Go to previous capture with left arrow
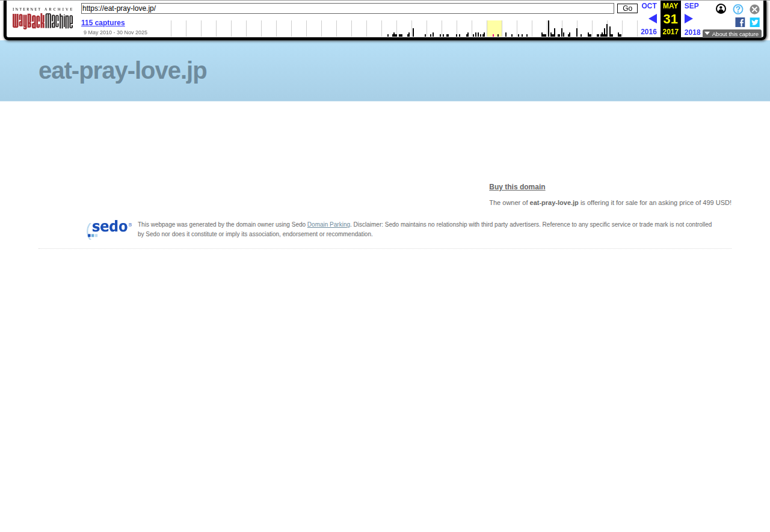Viewport: 770px width, 532px height. (x=652, y=19)
